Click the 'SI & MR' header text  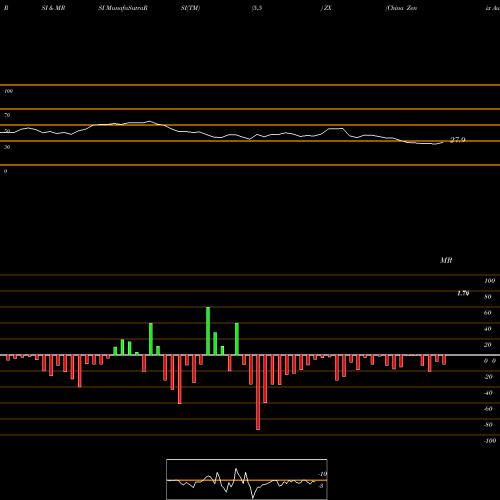[53, 8]
